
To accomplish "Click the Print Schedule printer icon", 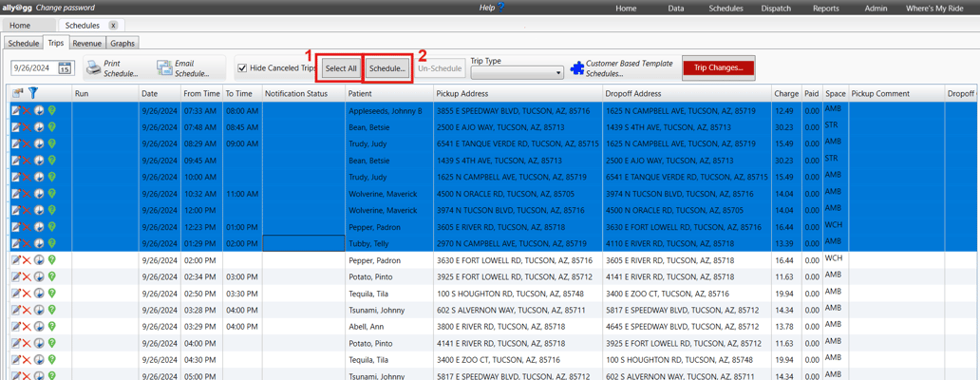I will 94,68.
